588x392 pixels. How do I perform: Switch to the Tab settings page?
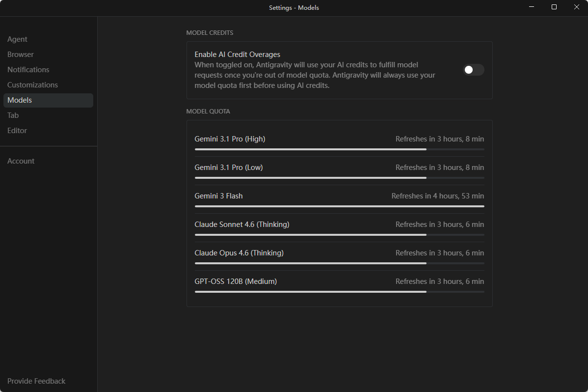point(13,115)
